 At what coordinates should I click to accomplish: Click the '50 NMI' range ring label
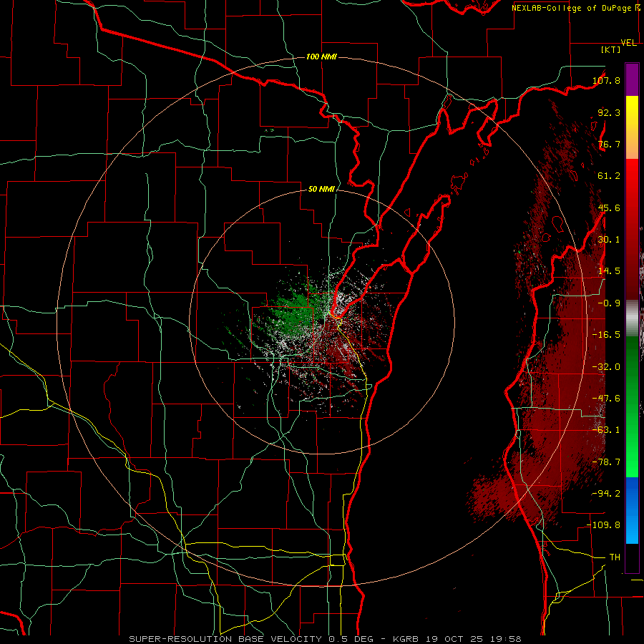(321, 189)
